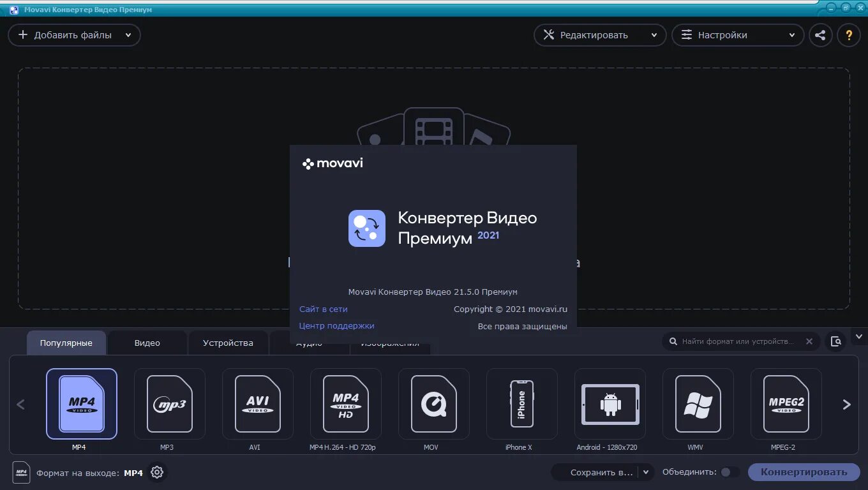Clear the format search field

[x=809, y=341]
